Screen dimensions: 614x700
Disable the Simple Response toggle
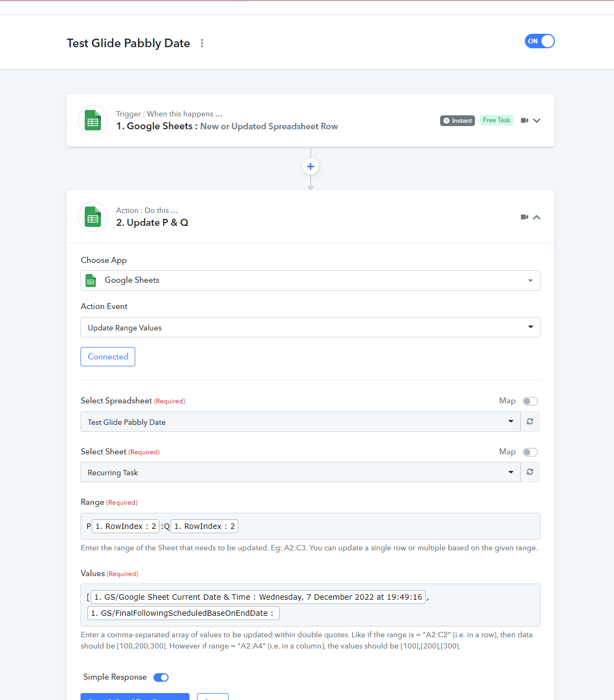tap(161, 677)
